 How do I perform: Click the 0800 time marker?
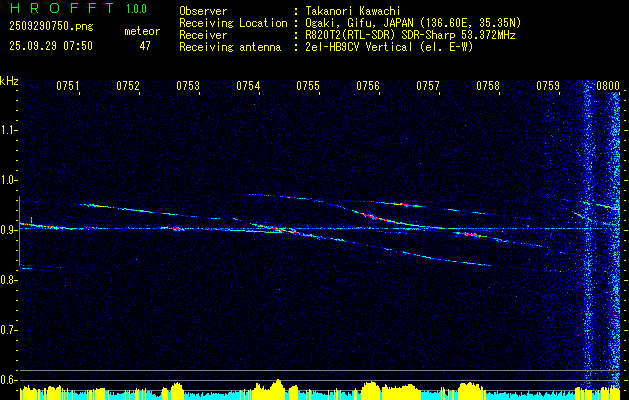(x=608, y=86)
